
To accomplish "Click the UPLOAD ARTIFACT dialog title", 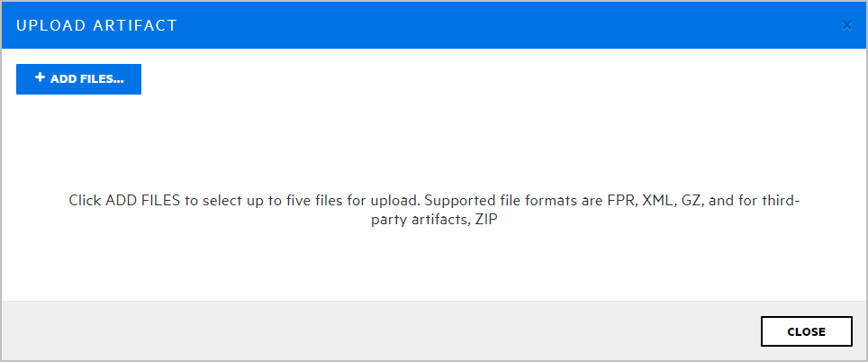I will pos(96,25).
